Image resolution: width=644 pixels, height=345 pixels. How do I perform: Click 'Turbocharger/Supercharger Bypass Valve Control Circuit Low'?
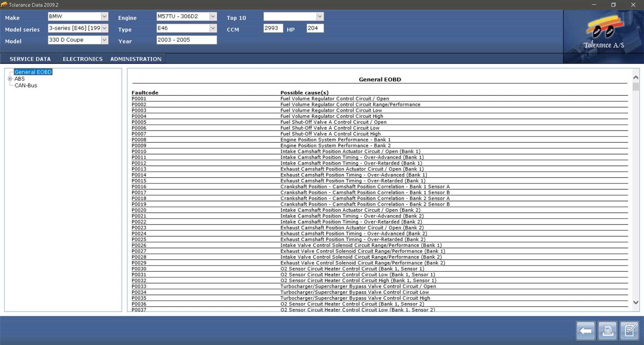point(355,292)
